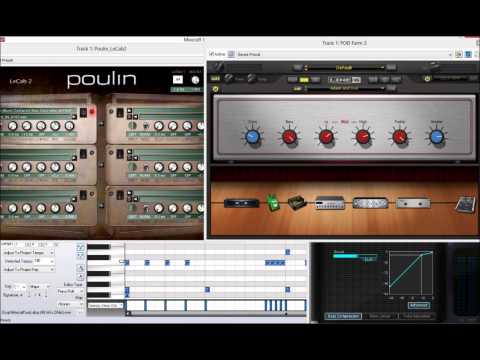Click the poulin logo in LeCab
This screenshot has width=480, height=360.
pos(102,80)
